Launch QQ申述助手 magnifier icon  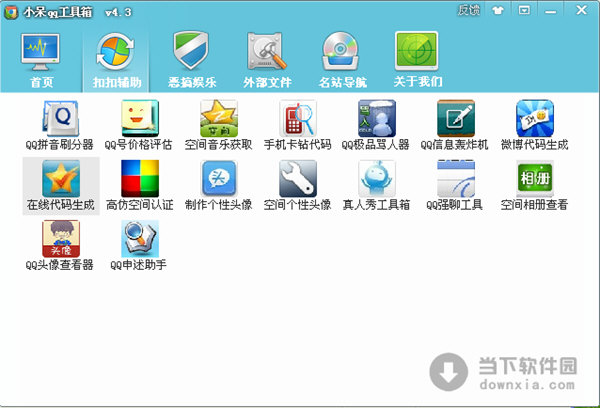tap(140, 238)
